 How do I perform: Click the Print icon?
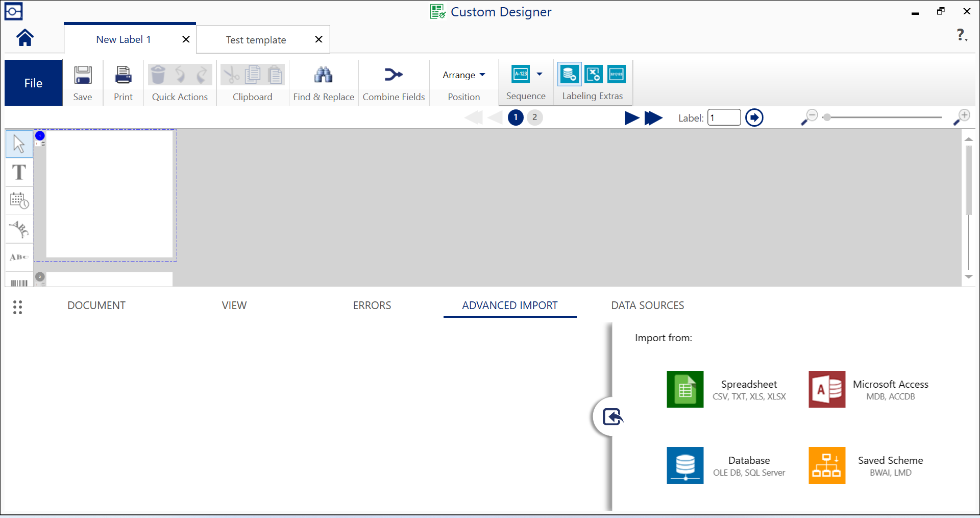click(123, 75)
